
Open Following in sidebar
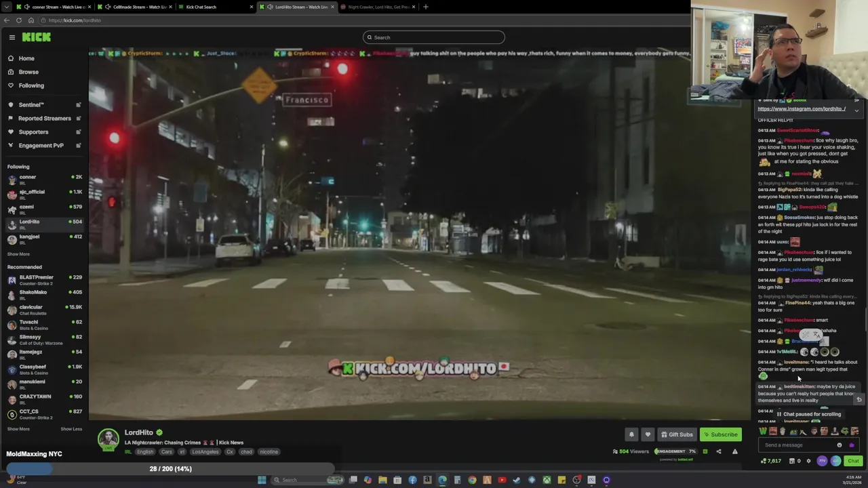coord(31,85)
